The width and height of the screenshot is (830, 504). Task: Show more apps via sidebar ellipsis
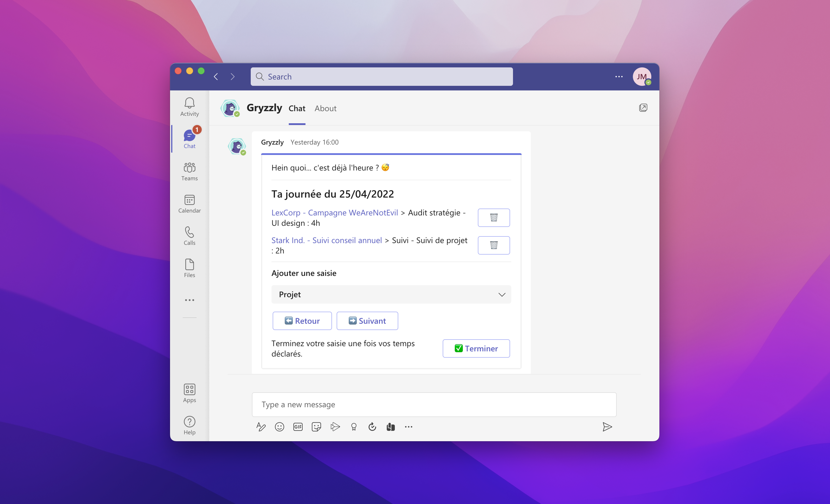click(189, 300)
